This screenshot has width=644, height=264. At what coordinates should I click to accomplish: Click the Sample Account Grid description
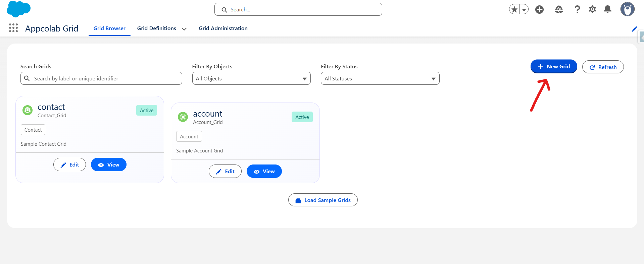[199, 151]
